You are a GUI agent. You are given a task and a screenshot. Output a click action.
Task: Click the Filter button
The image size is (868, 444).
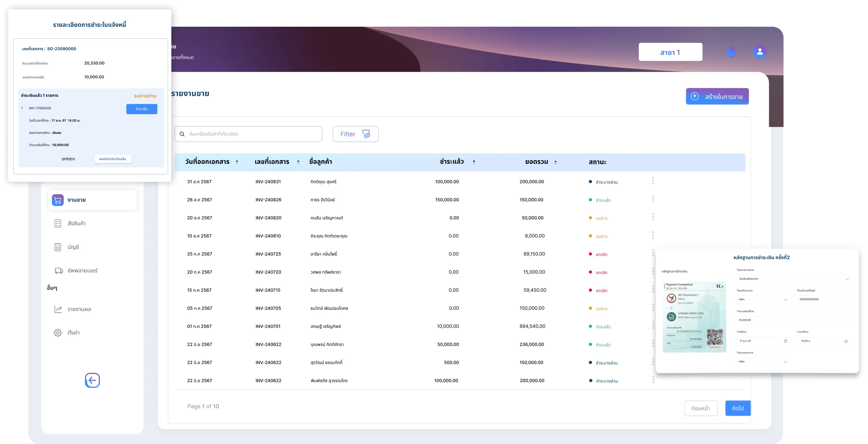(x=355, y=134)
